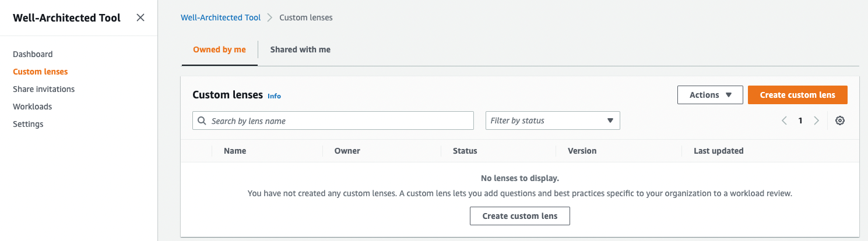Open Share invitations in the sidebar
Image resolution: width=868 pixels, height=241 pixels.
tap(44, 89)
